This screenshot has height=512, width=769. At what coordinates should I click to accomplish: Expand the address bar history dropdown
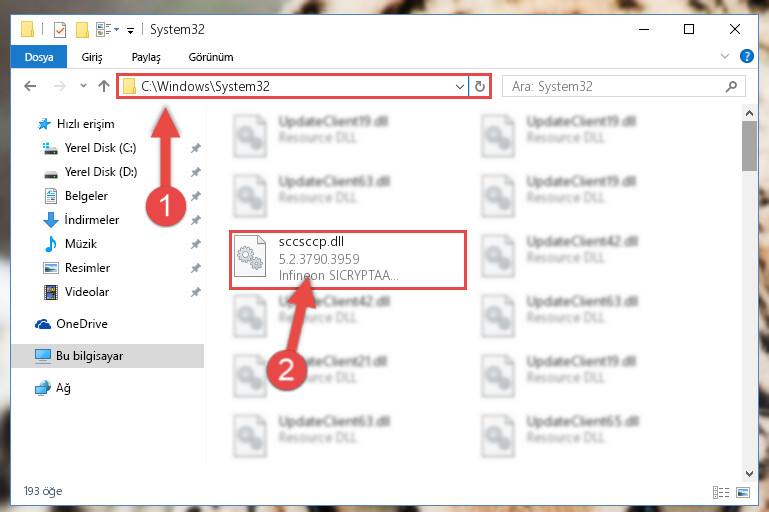[460, 87]
